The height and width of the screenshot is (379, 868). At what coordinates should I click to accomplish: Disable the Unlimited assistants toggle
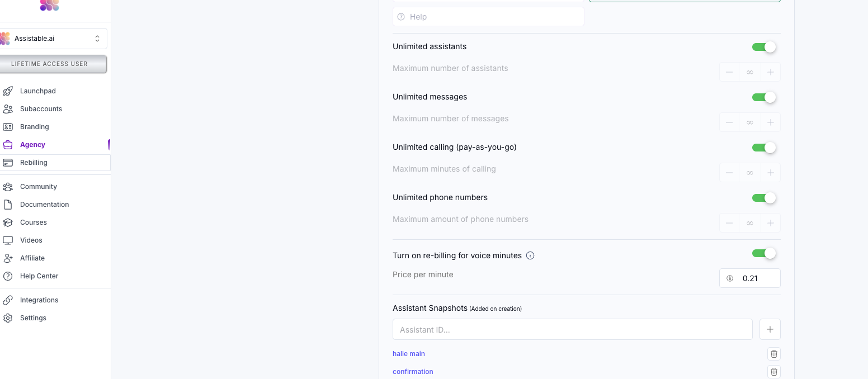[764, 47]
